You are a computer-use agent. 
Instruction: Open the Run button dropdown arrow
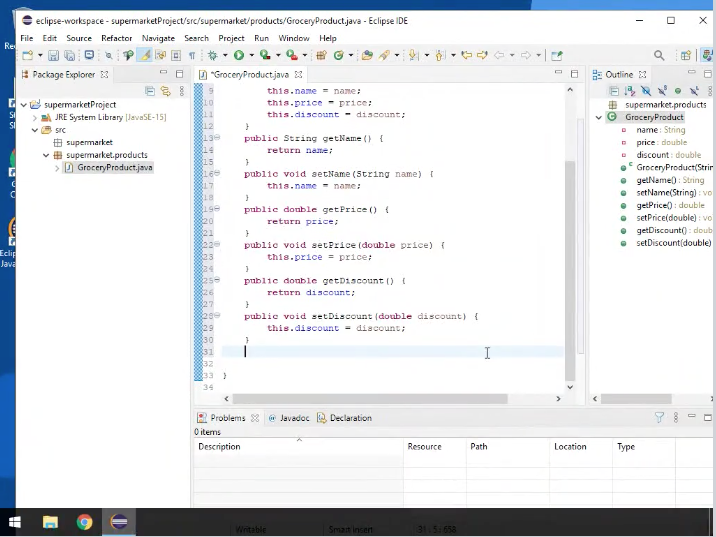tap(250, 56)
